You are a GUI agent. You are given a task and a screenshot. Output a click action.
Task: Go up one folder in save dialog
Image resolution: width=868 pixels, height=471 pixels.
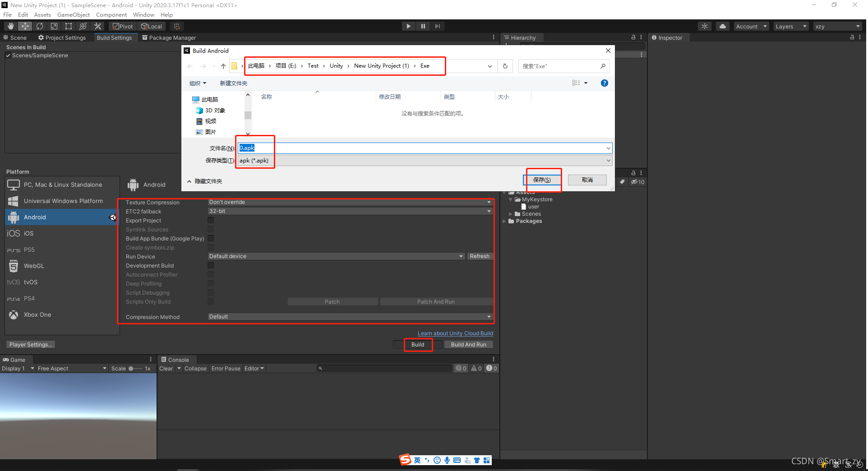point(223,66)
